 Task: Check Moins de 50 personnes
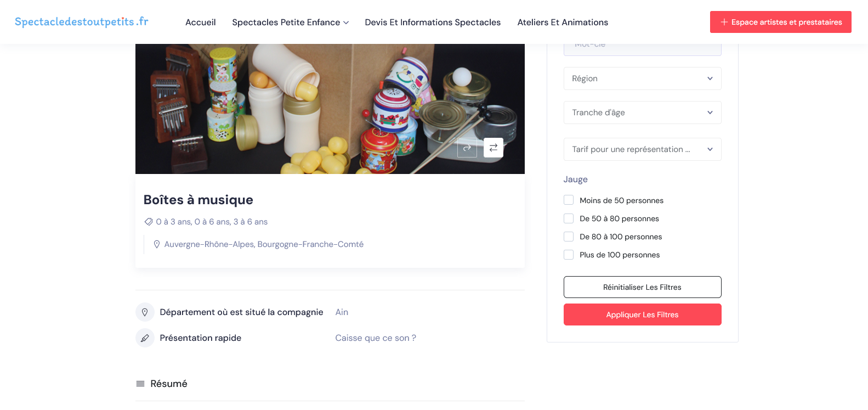pyautogui.click(x=569, y=200)
